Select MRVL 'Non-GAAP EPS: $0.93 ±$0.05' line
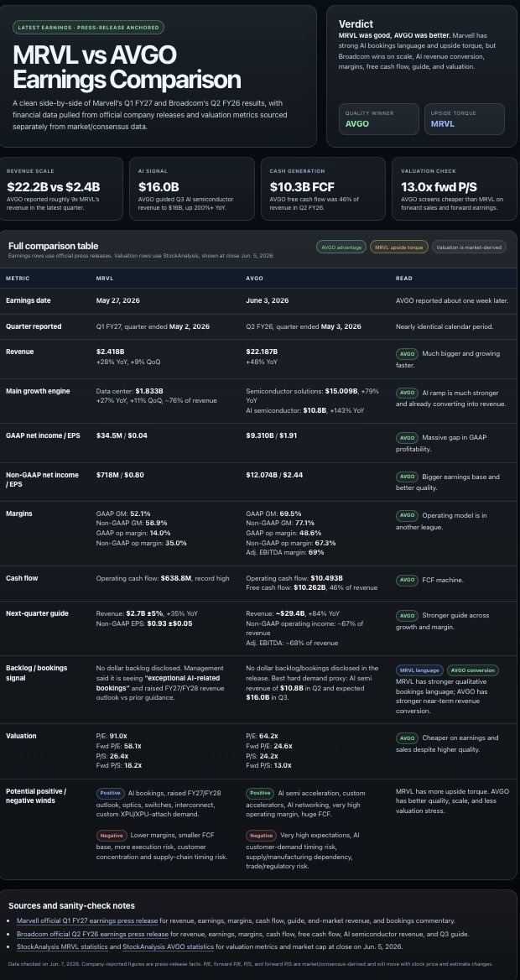Viewport: 520px width, 980px height. [x=144, y=623]
